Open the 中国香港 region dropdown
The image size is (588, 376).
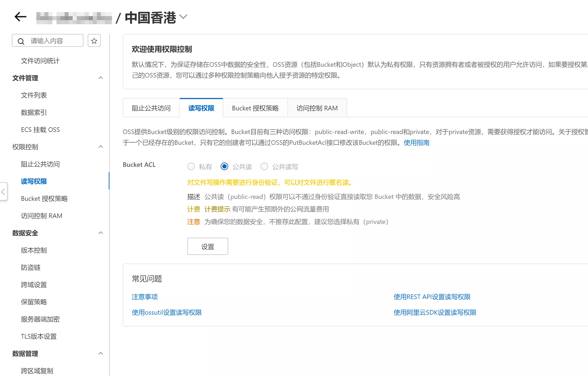(x=183, y=17)
